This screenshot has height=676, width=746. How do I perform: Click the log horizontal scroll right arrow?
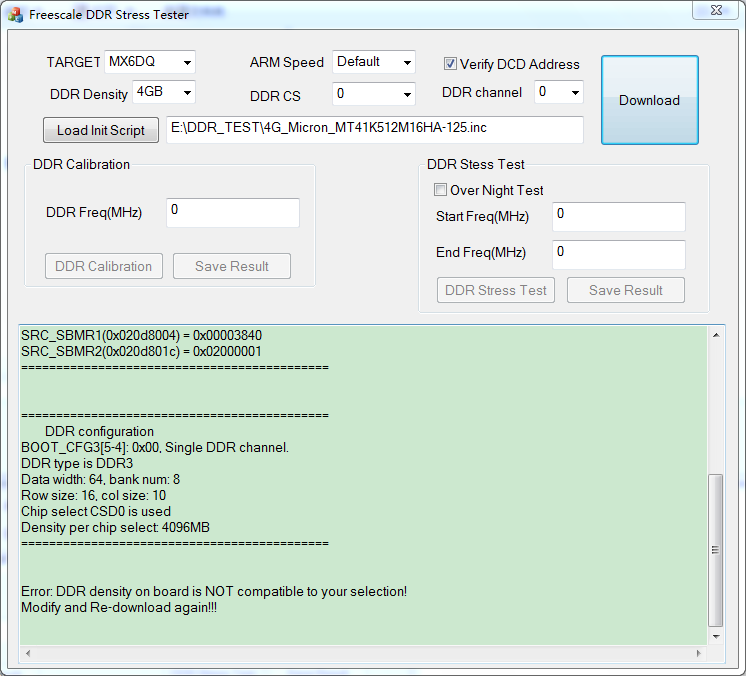tap(698, 653)
